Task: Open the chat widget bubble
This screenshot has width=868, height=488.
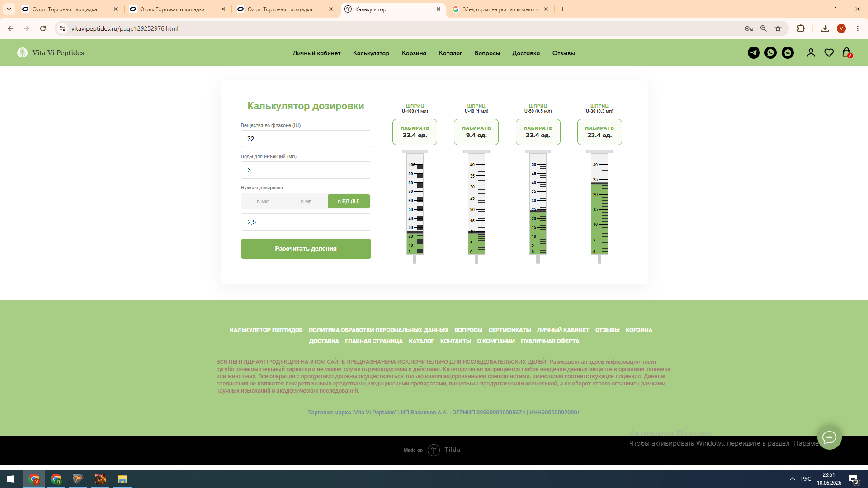Action: point(829,437)
